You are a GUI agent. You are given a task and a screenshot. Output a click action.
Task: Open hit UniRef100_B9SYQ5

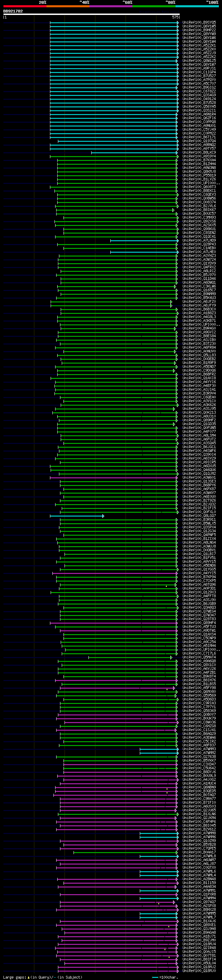(199, 23)
